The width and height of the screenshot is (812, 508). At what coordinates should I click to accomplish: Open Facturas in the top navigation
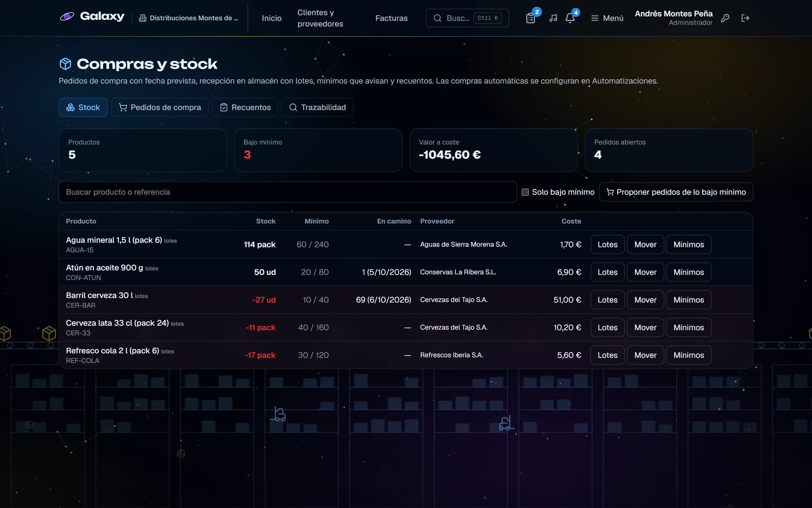coord(391,18)
